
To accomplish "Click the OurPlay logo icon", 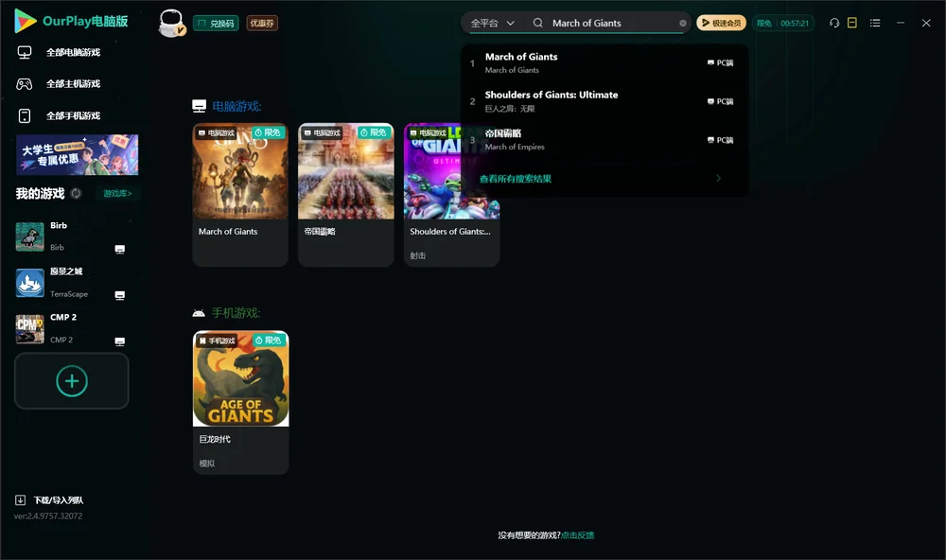I will click(25, 21).
